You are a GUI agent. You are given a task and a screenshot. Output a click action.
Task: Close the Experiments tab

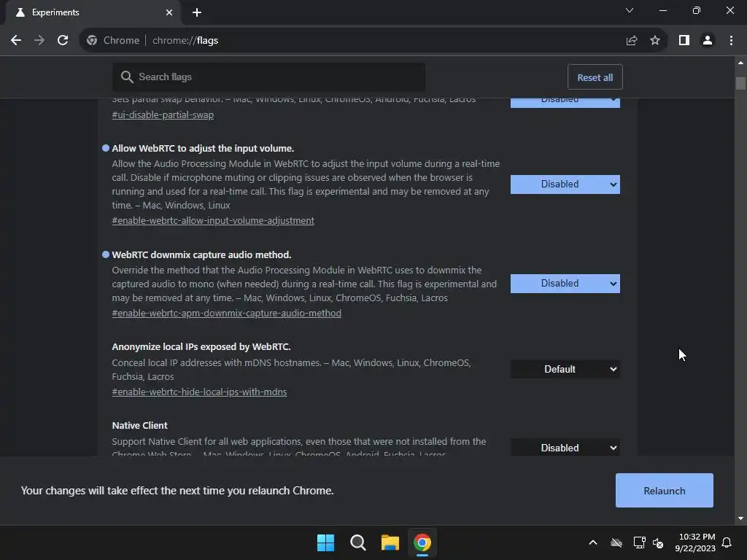click(x=169, y=12)
